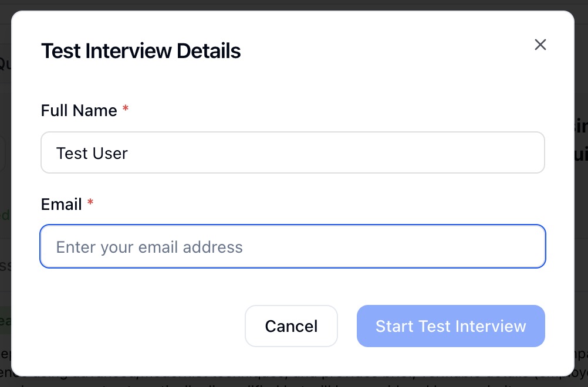Click the dimmed backdrop above the dialog

(x=293, y=5)
